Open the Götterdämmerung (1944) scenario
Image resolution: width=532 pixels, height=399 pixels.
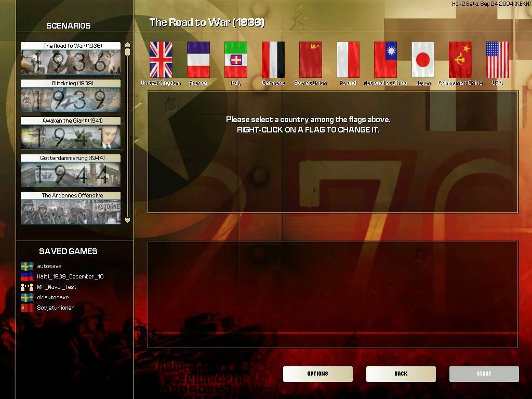(x=70, y=171)
